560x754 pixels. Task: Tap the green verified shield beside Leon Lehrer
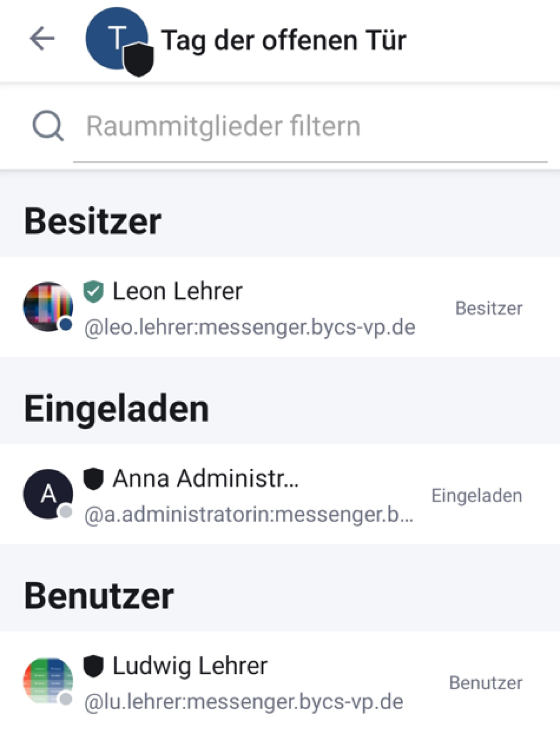click(x=93, y=292)
